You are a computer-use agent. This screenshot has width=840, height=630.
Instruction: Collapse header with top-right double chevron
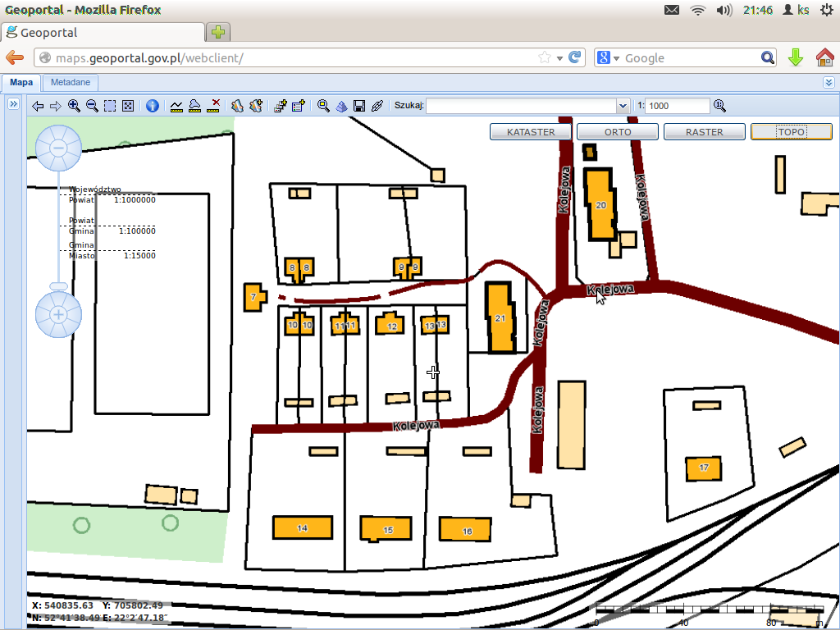pos(829,83)
